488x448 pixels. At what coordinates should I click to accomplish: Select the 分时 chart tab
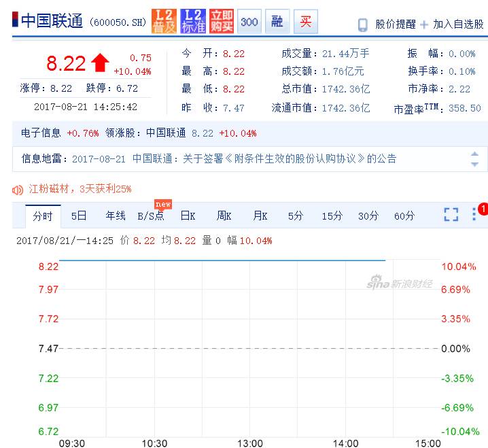click(x=43, y=216)
